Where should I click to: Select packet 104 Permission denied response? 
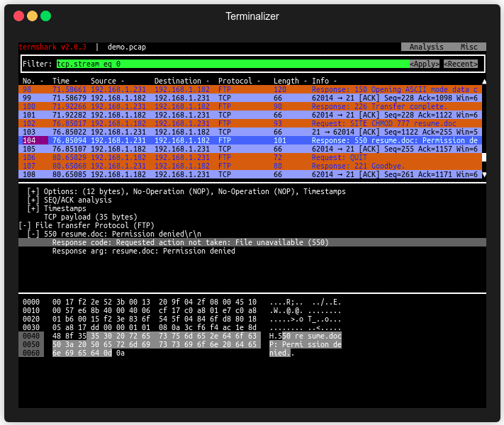coord(250,140)
